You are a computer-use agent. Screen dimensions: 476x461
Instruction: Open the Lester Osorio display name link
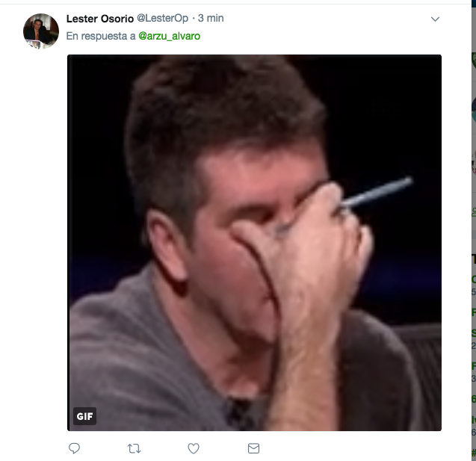(x=100, y=19)
